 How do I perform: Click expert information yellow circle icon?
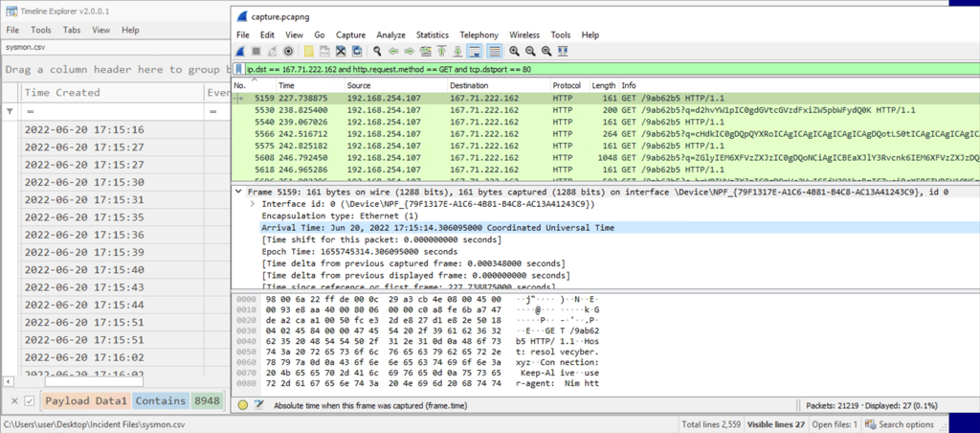[243, 405]
